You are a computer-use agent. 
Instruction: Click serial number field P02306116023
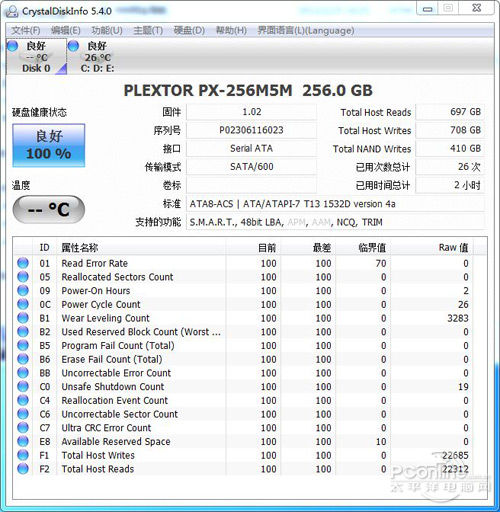251,130
